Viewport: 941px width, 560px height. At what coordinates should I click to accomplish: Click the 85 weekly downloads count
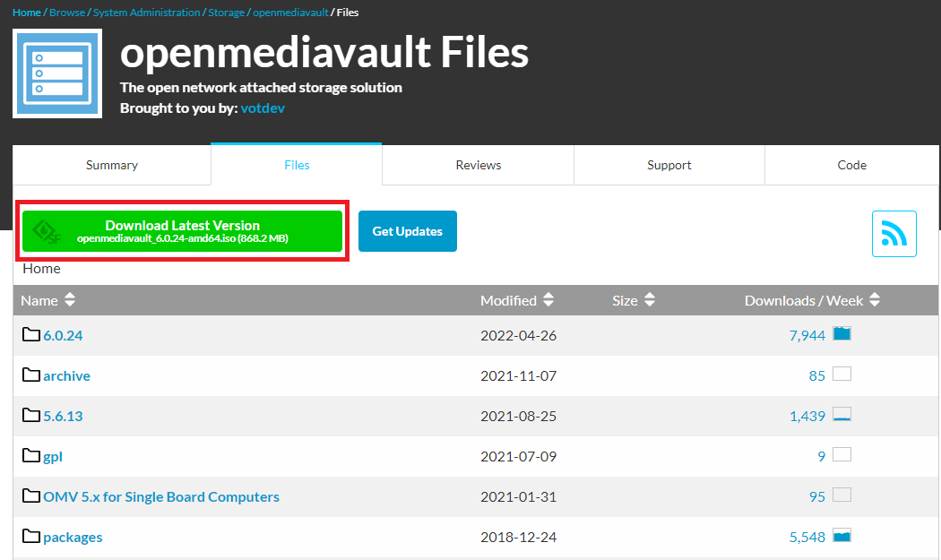[817, 375]
